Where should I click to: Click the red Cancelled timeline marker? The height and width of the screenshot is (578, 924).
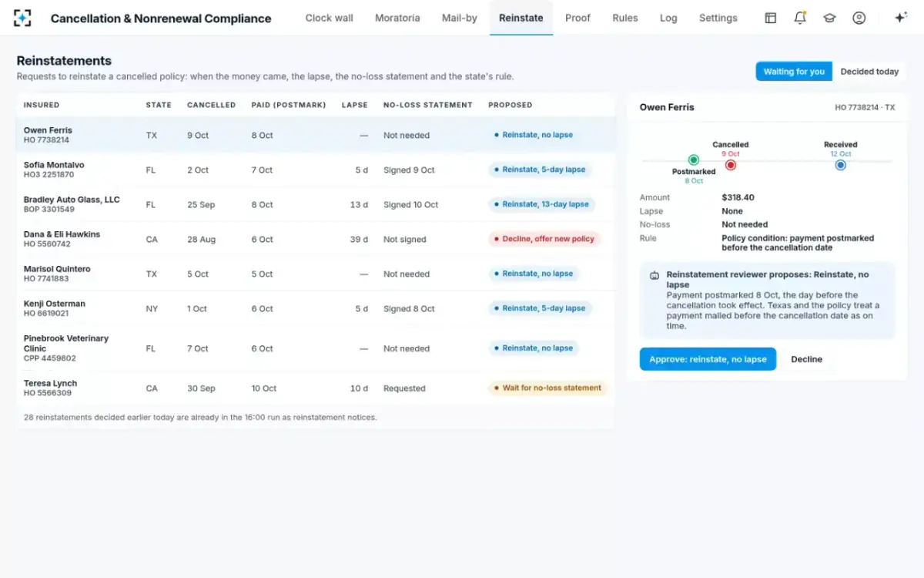click(x=731, y=165)
